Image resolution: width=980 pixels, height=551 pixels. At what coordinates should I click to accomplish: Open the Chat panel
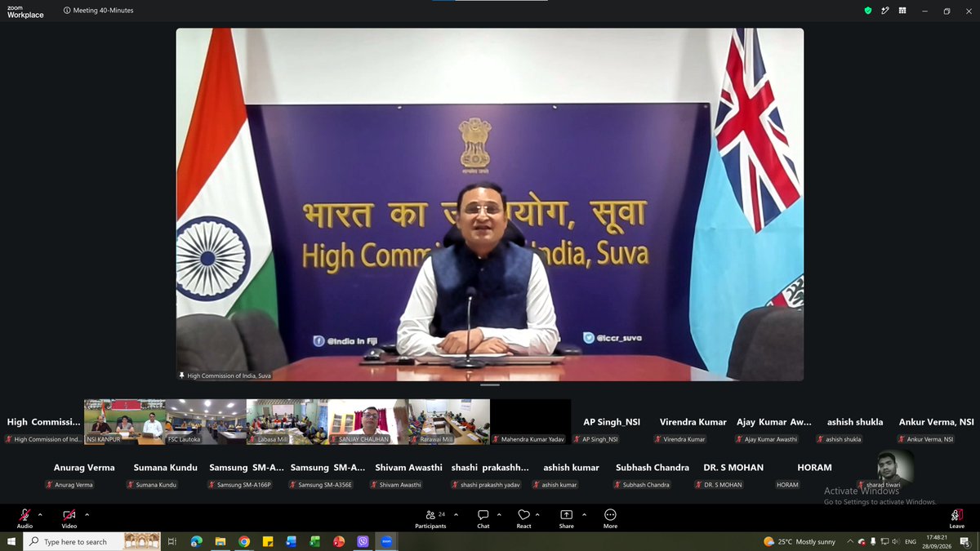point(483,518)
